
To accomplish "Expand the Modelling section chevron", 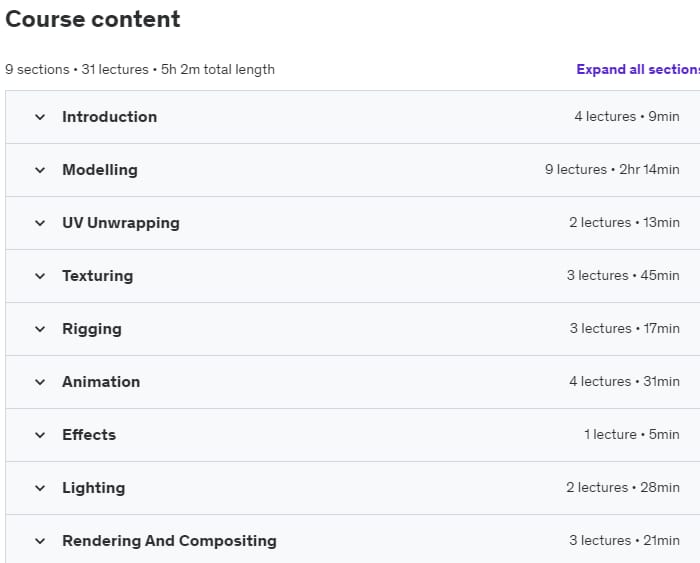I will coord(40,170).
